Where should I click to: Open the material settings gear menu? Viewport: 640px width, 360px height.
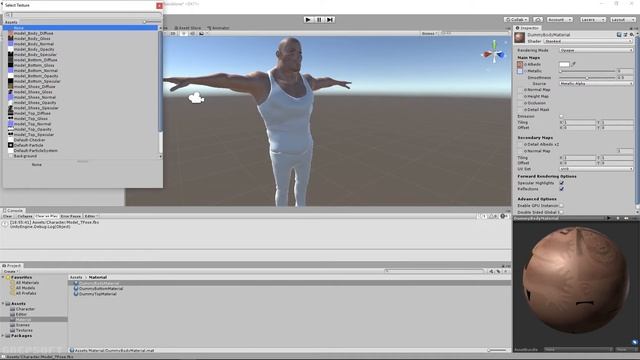(x=631, y=35)
